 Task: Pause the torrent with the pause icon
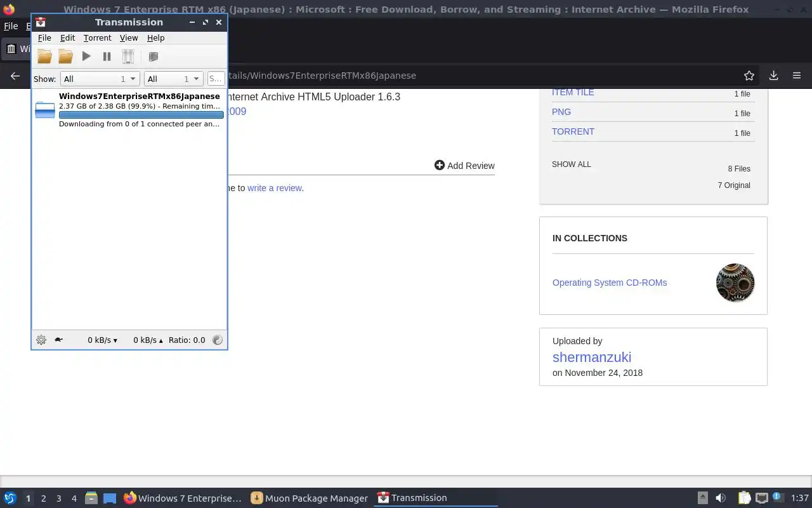pos(107,57)
